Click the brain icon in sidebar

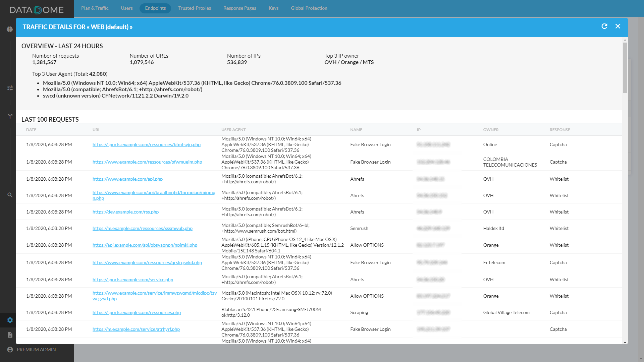(x=10, y=29)
